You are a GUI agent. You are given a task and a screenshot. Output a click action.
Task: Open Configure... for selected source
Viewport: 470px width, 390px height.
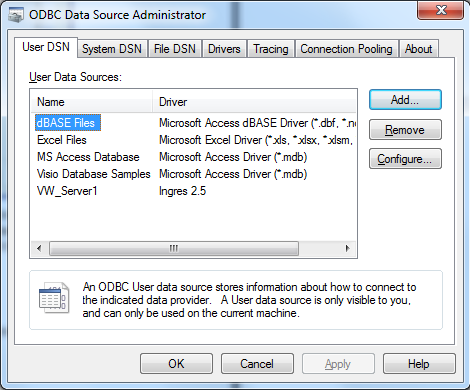coord(405,159)
